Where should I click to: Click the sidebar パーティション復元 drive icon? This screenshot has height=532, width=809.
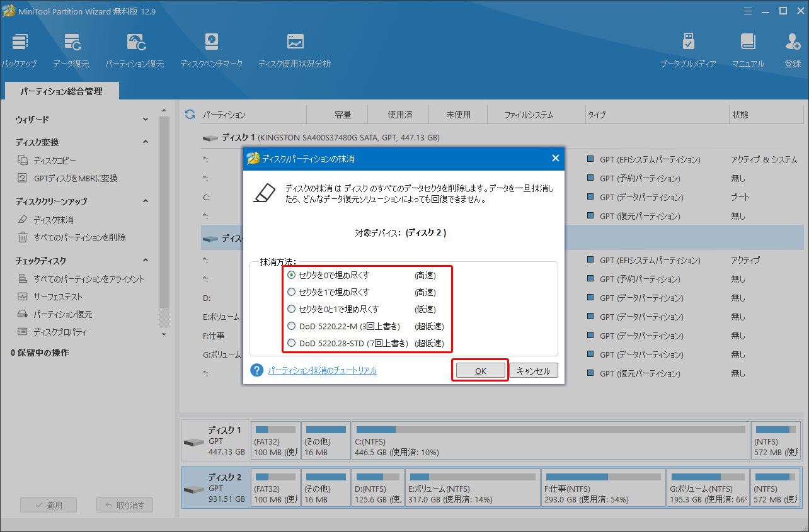coord(23,314)
